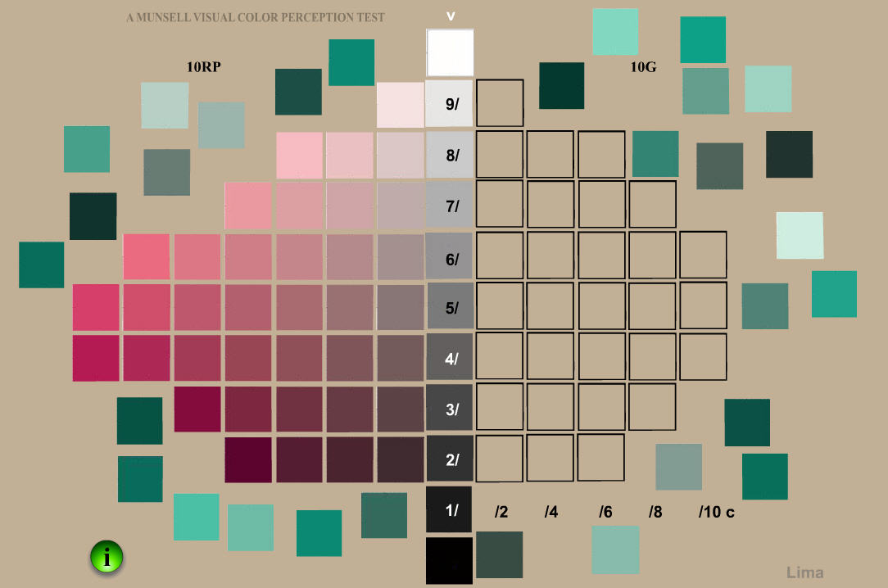Image resolution: width=888 pixels, height=588 pixels.
Task: Click the Lima signature label
Action: pos(804,572)
